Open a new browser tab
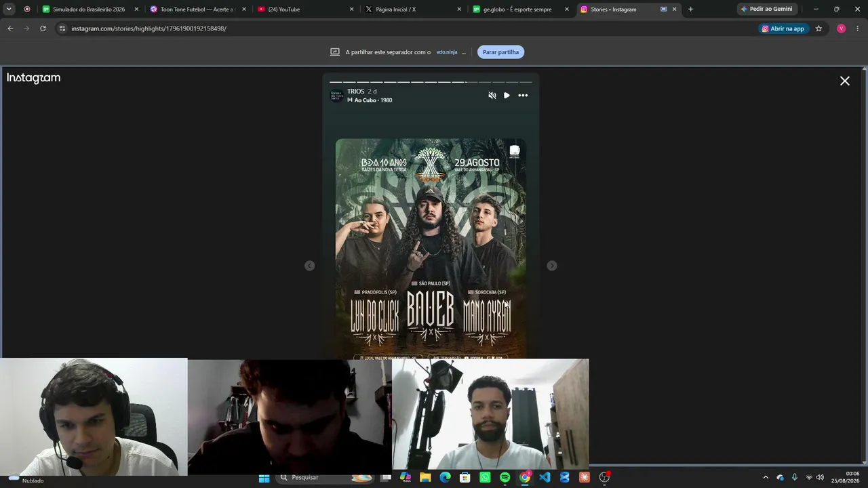This screenshot has width=868, height=488. coord(691,9)
